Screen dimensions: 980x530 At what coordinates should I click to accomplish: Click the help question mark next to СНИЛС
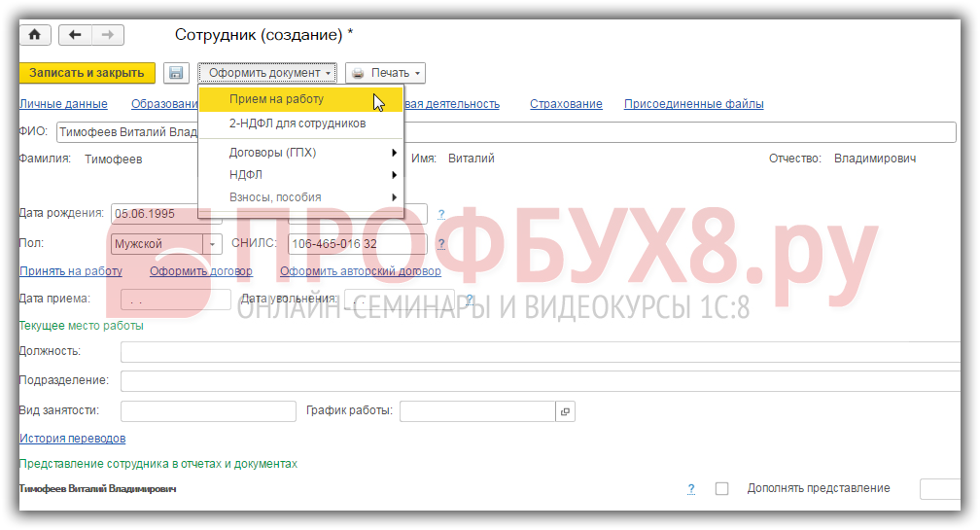[x=441, y=244]
